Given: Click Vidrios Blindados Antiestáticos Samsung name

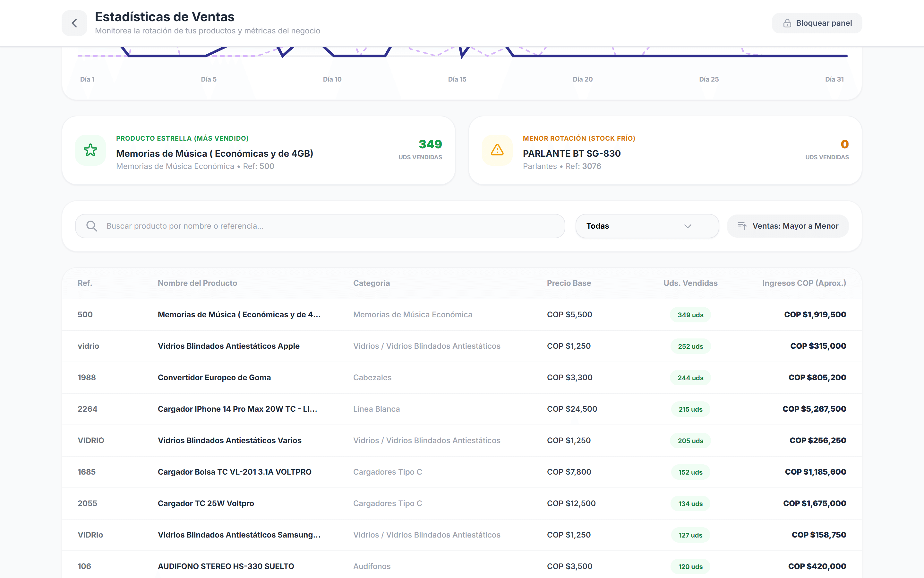Looking at the screenshot, I should pyautogui.click(x=239, y=535).
